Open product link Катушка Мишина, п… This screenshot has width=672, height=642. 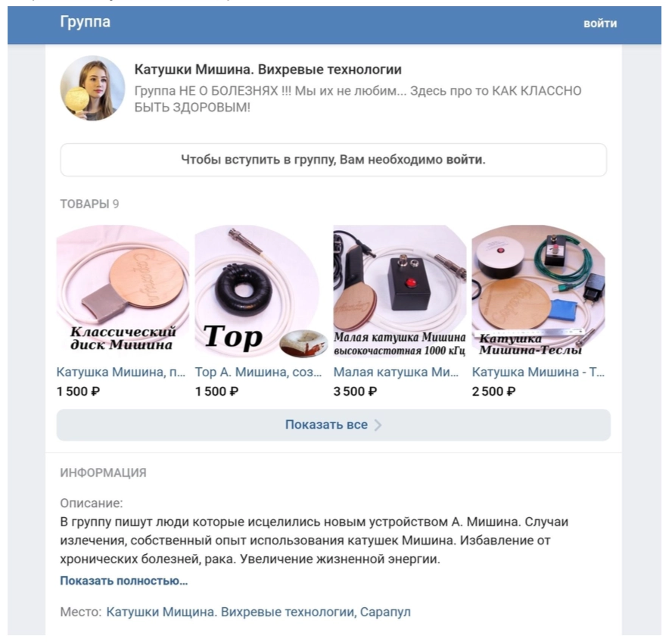121,372
